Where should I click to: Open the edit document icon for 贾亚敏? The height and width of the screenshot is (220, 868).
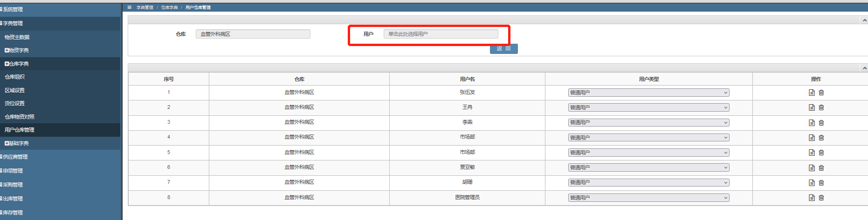(812, 168)
